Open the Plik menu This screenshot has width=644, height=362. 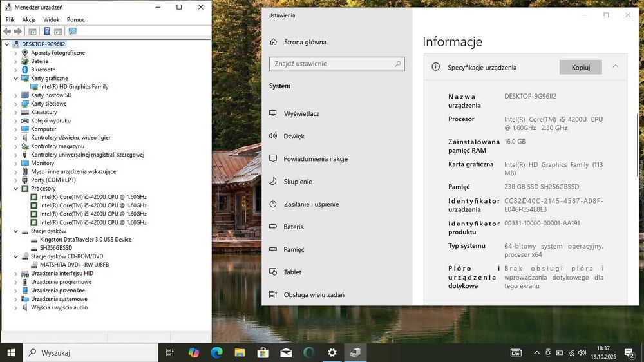click(10, 20)
